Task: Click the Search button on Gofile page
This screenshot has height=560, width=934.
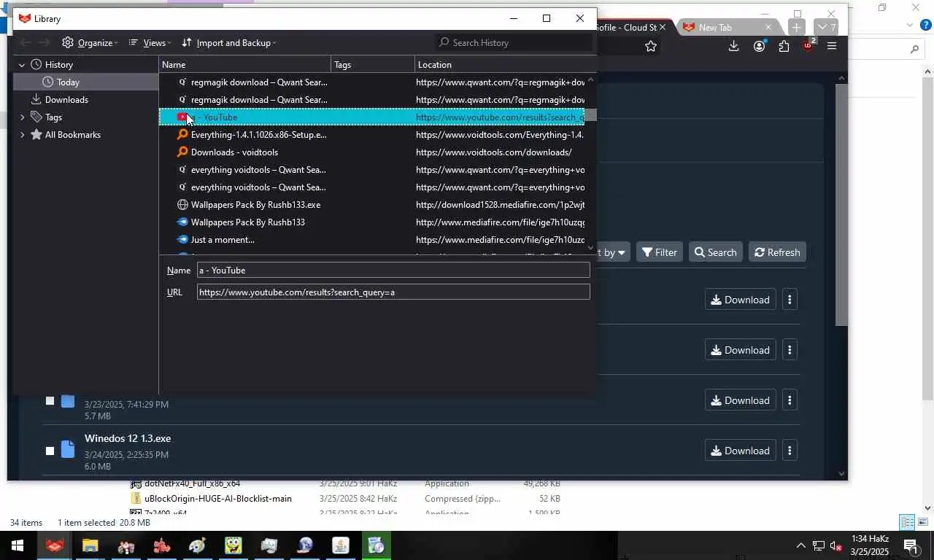Action: click(716, 252)
